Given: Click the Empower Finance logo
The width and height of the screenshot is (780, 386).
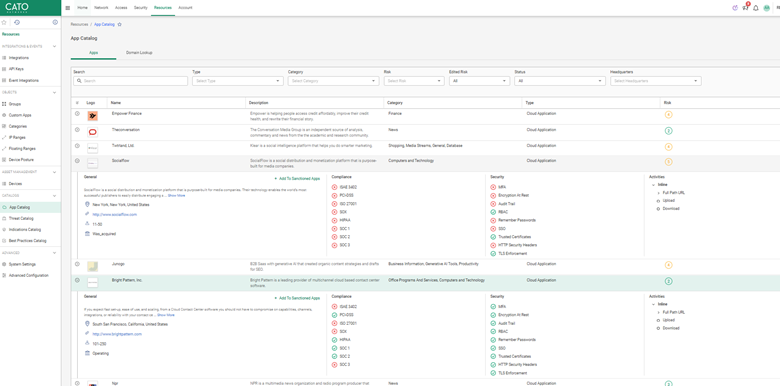Looking at the screenshot, I should [x=93, y=116].
